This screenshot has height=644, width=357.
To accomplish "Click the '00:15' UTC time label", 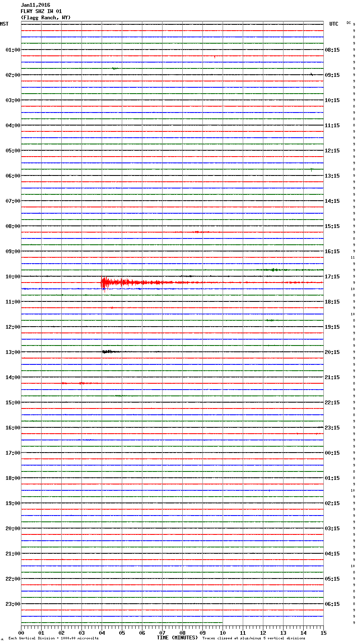I will (332, 453).
